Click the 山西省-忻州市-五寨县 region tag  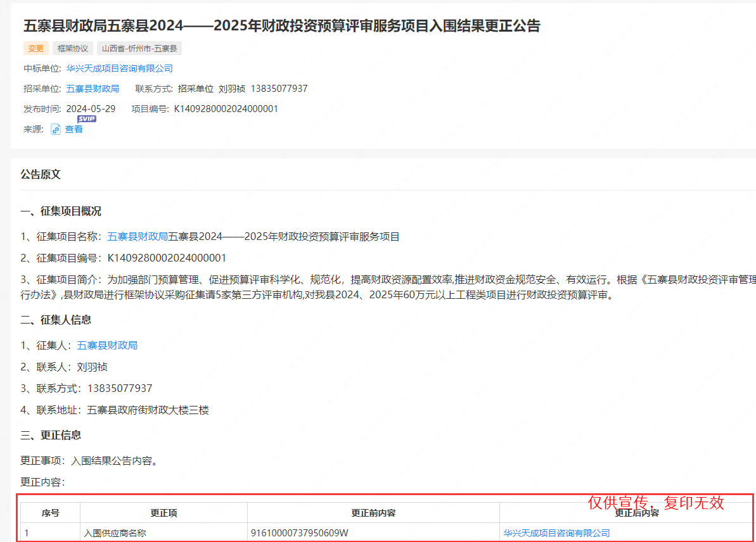click(139, 48)
